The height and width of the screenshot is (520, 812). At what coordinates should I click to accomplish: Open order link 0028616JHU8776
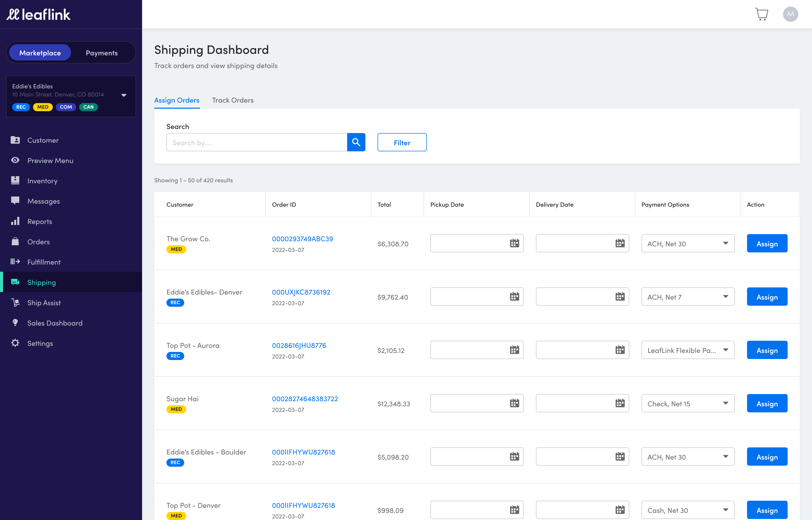coord(299,345)
